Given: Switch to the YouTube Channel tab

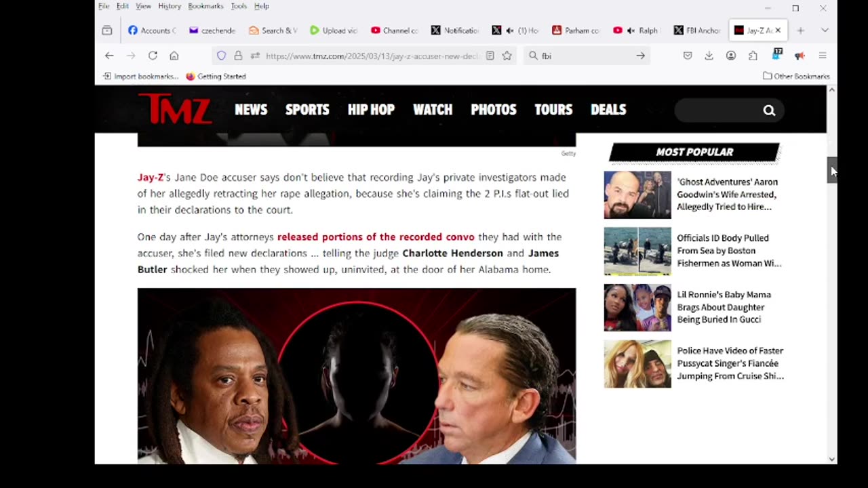Looking at the screenshot, I should pyautogui.click(x=394, y=30).
